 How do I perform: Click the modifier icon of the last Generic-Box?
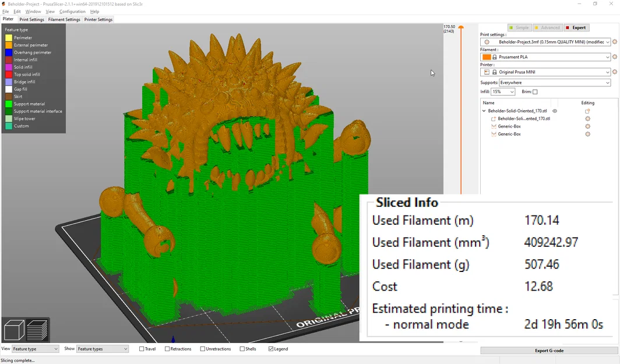pyautogui.click(x=494, y=134)
